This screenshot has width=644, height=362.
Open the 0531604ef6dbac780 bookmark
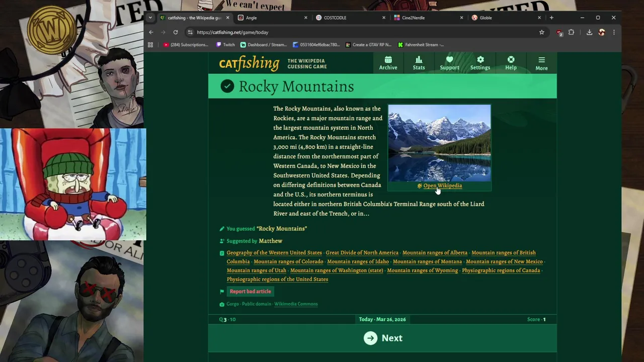tap(316, 45)
